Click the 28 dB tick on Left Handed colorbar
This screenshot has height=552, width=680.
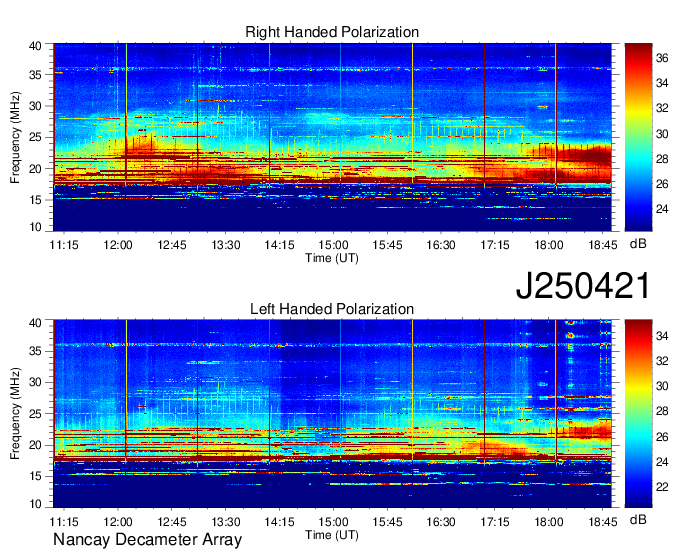[x=662, y=411]
